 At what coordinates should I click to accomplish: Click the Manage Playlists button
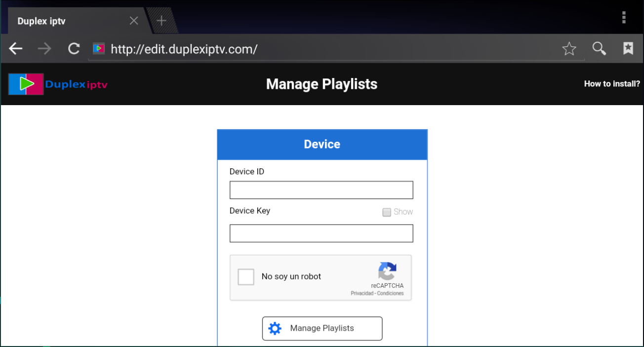pyautogui.click(x=322, y=329)
